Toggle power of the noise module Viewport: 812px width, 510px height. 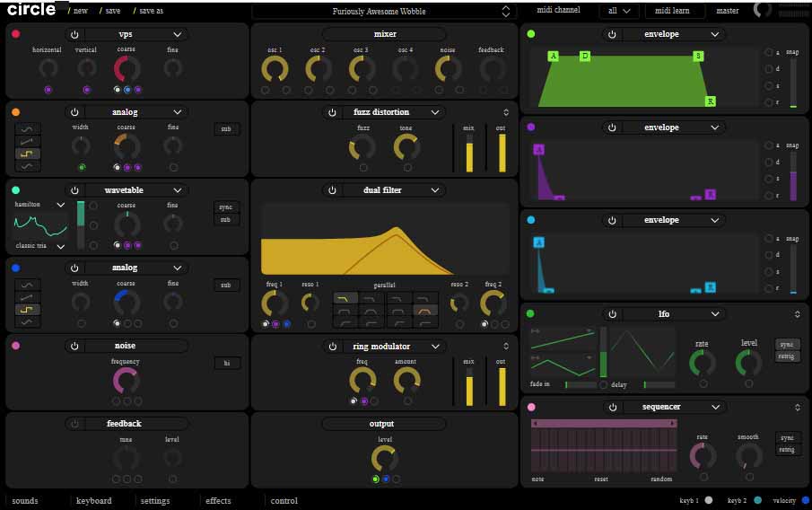(74, 346)
